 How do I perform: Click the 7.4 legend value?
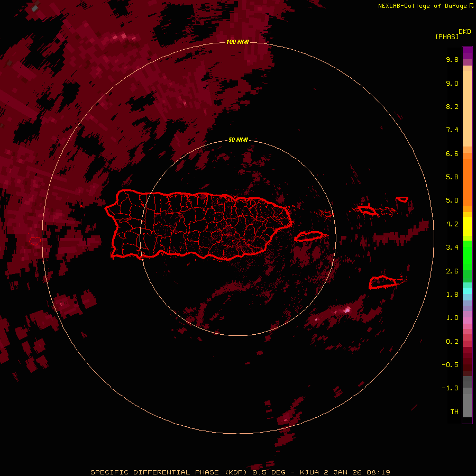452,130
